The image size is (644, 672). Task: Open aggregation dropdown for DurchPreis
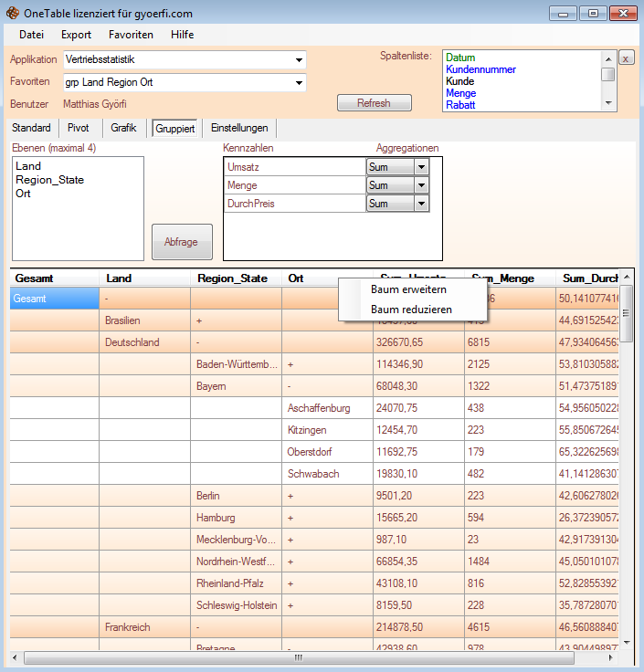point(420,204)
